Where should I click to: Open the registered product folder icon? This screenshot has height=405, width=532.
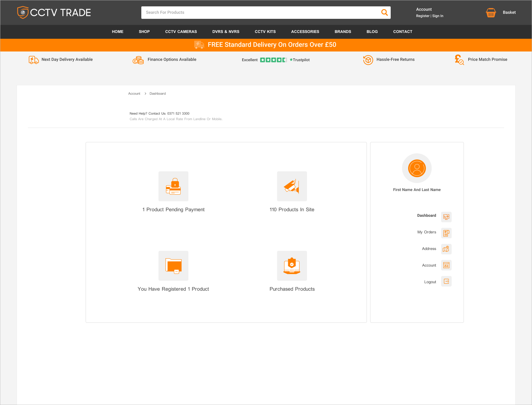click(173, 266)
